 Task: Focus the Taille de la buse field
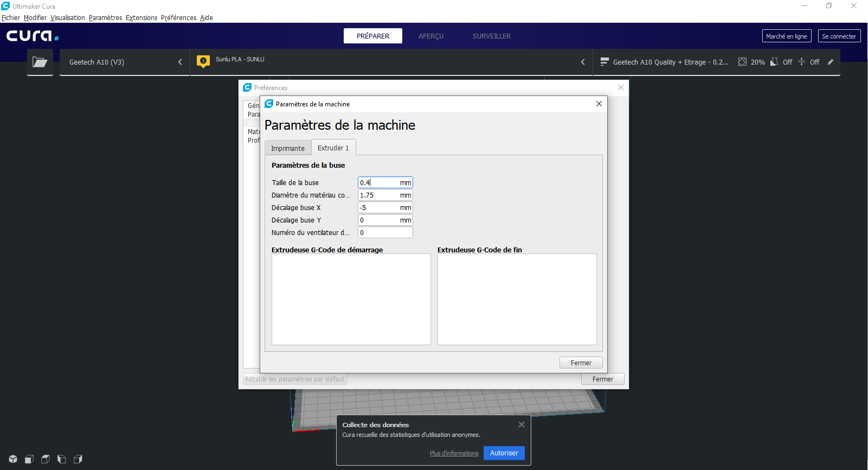pos(385,182)
